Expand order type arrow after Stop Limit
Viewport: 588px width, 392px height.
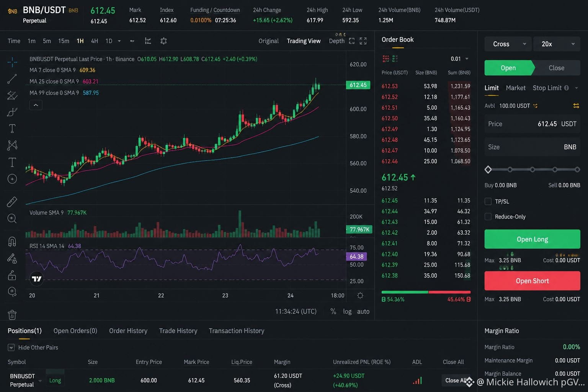coord(576,88)
